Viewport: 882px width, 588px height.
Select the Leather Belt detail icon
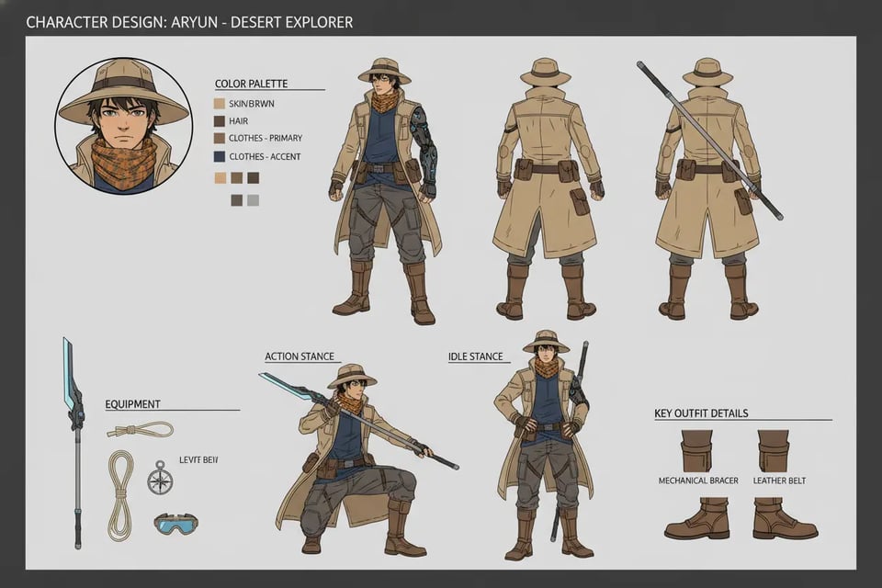click(772, 450)
